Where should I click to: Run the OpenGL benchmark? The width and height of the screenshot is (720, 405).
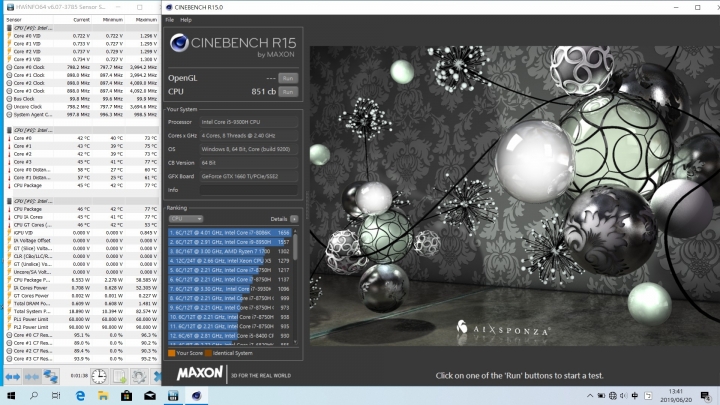pyautogui.click(x=288, y=78)
